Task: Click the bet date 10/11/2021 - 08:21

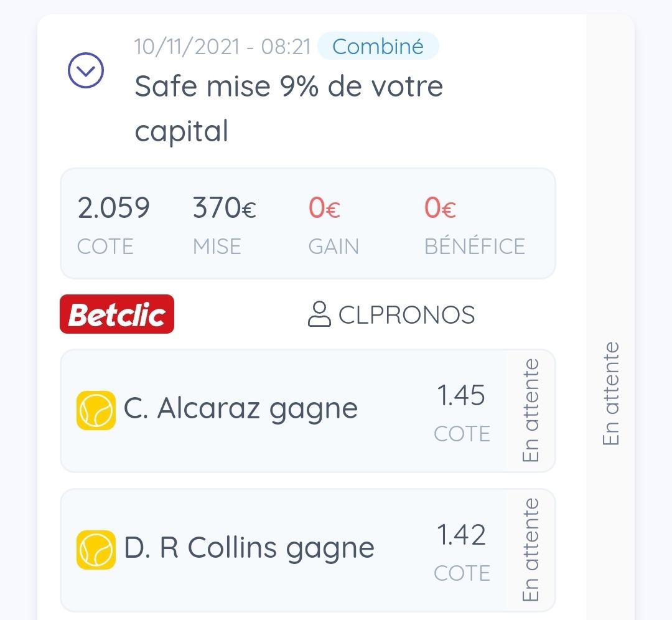Action: tap(222, 47)
